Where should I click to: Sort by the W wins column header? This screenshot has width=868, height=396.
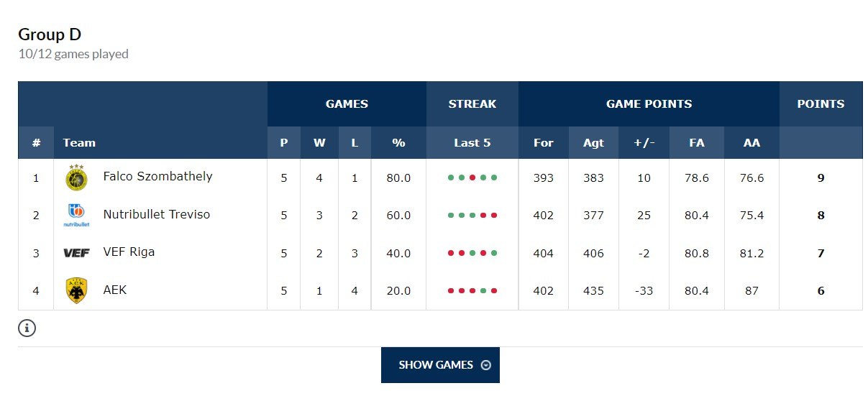(319, 142)
